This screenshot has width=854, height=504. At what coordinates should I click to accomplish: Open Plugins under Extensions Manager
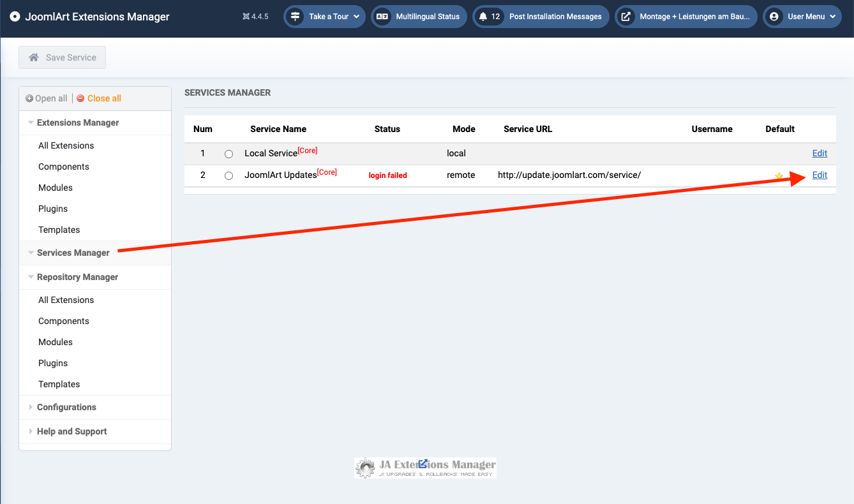click(x=53, y=209)
